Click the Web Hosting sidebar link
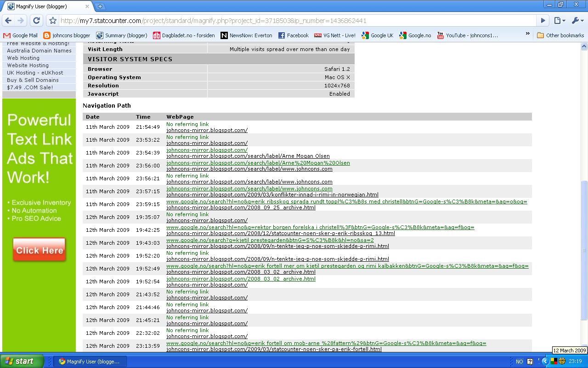 point(23,58)
